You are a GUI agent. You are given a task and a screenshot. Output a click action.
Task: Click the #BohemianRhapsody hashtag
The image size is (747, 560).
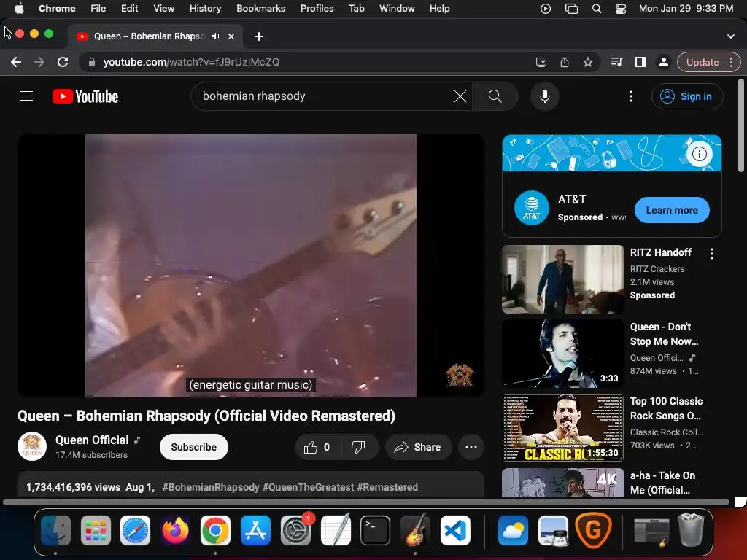click(x=211, y=487)
